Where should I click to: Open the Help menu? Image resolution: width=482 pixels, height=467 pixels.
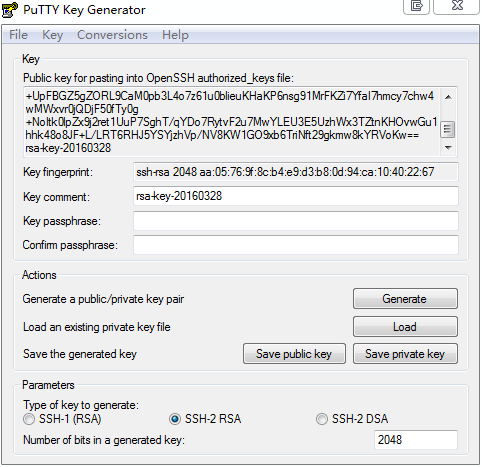click(x=175, y=35)
